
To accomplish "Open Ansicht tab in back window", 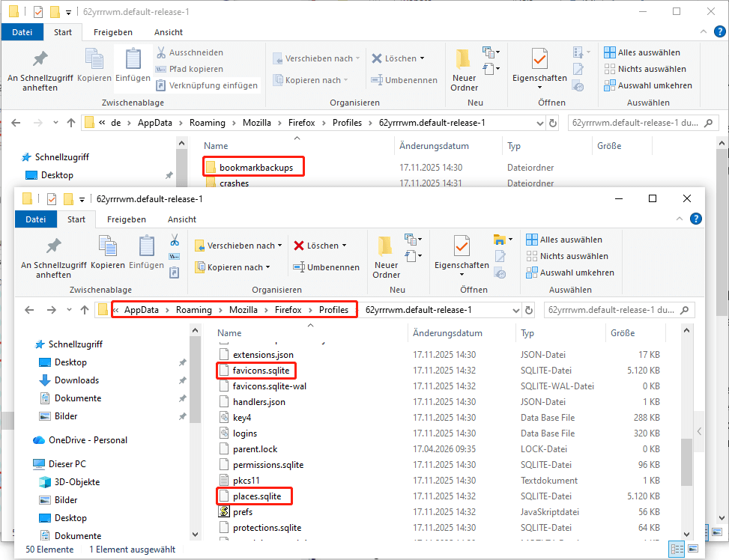I will tap(169, 32).
